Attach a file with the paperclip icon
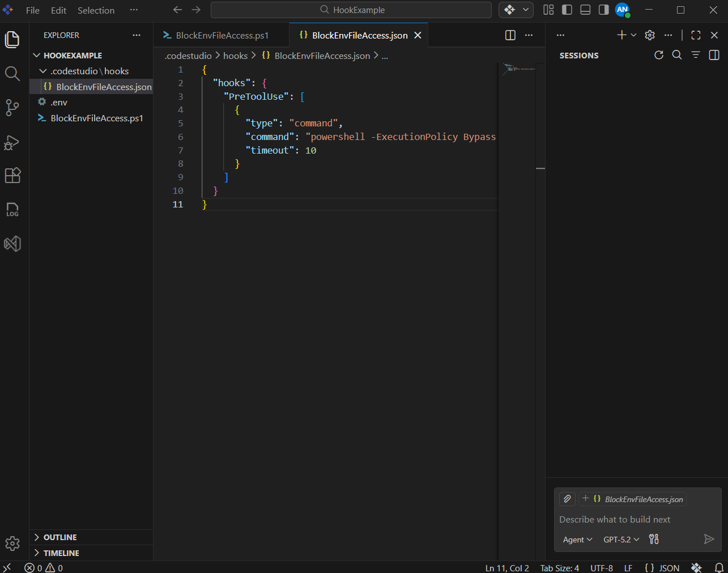728x573 pixels. (x=567, y=499)
